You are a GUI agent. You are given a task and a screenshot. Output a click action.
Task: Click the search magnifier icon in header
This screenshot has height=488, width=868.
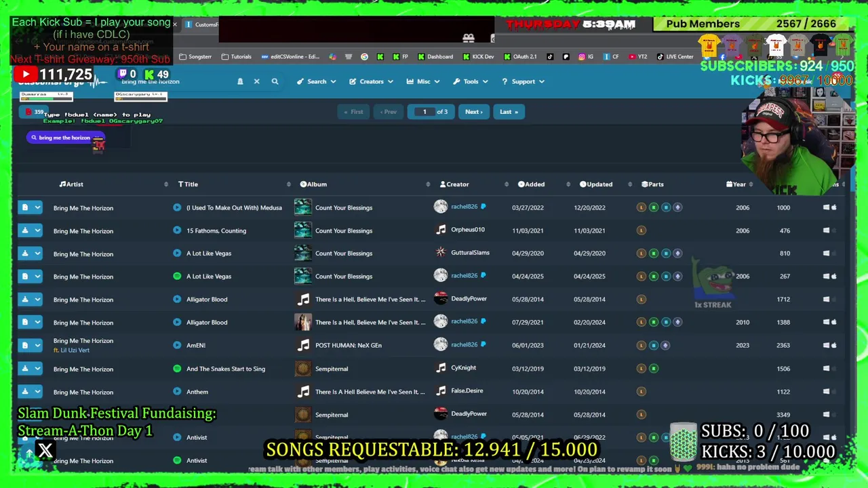(x=275, y=81)
